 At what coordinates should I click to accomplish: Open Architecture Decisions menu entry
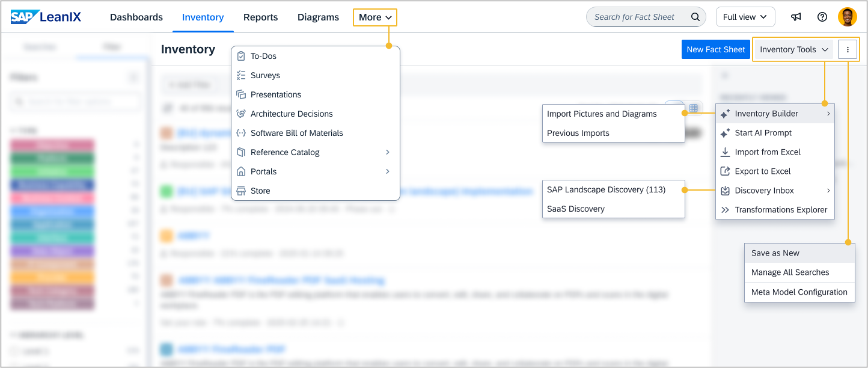(316, 114)
